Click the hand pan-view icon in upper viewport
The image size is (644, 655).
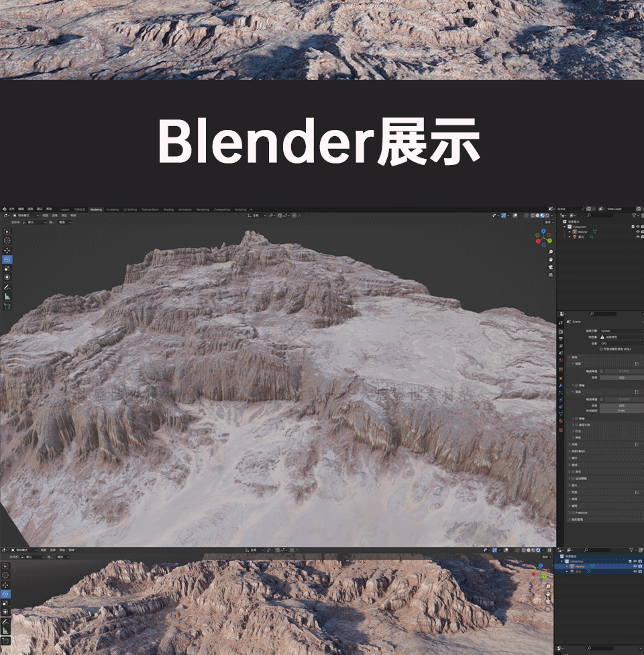tap(550, 259)
